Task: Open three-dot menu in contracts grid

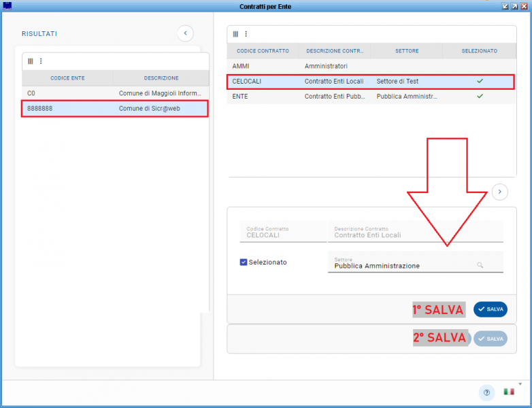Action: pyautogui.click(x=246, y=34)
